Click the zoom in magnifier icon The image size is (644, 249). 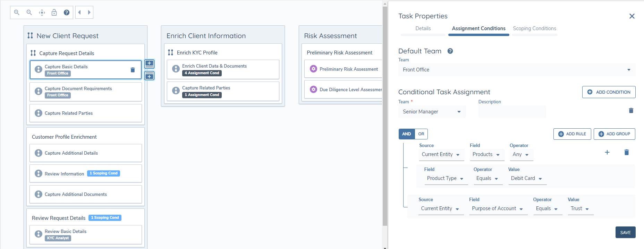point(17,12)
